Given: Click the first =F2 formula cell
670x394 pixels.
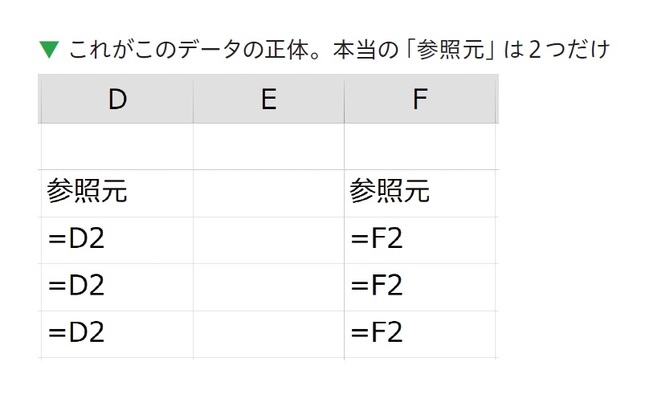Looking at the screenshot, I should click(421, 240).
